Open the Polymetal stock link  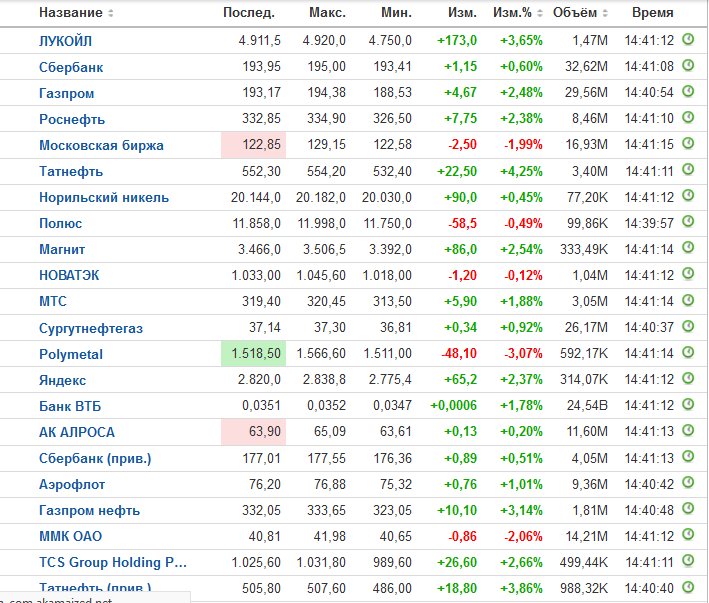71,354
